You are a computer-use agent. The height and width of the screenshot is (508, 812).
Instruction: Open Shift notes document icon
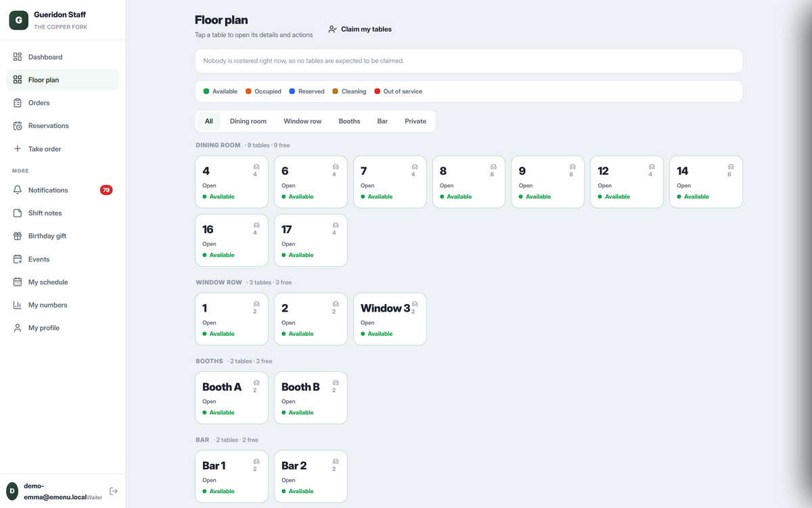click(x=18, y=213)
